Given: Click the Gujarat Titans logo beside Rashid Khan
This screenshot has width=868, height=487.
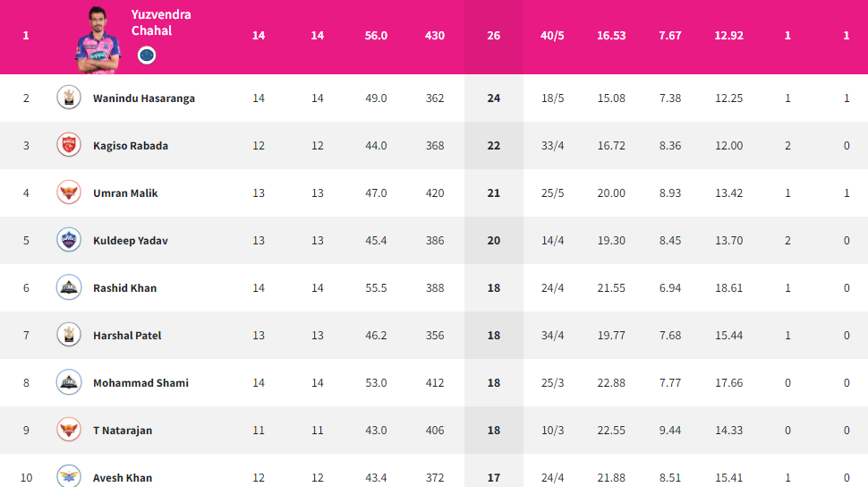Looking at the screenshot, I should click(69, 287).
